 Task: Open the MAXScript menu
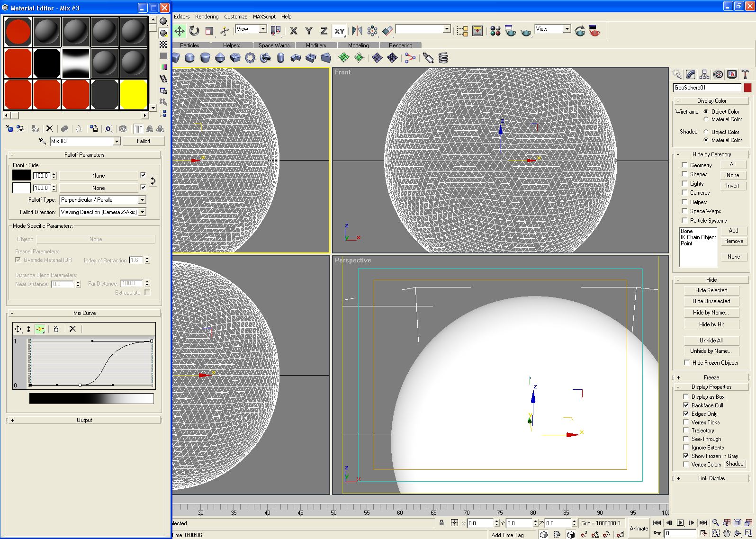coord(264,17)
